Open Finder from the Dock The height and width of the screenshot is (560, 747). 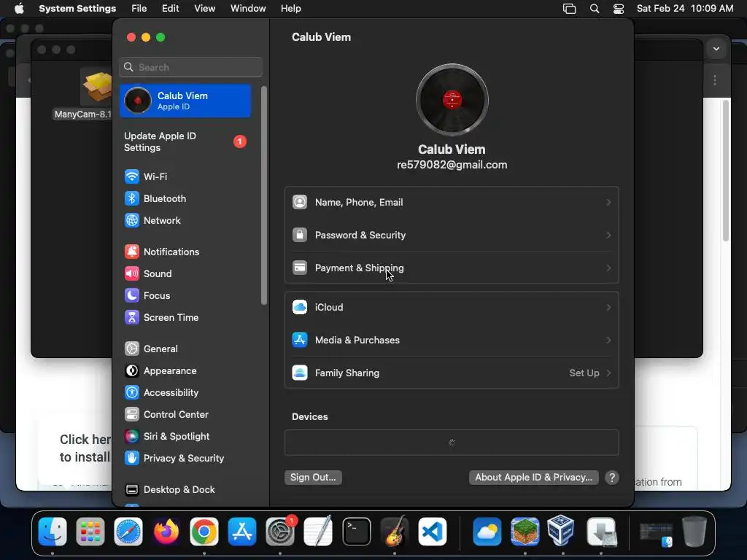(53, 532)
